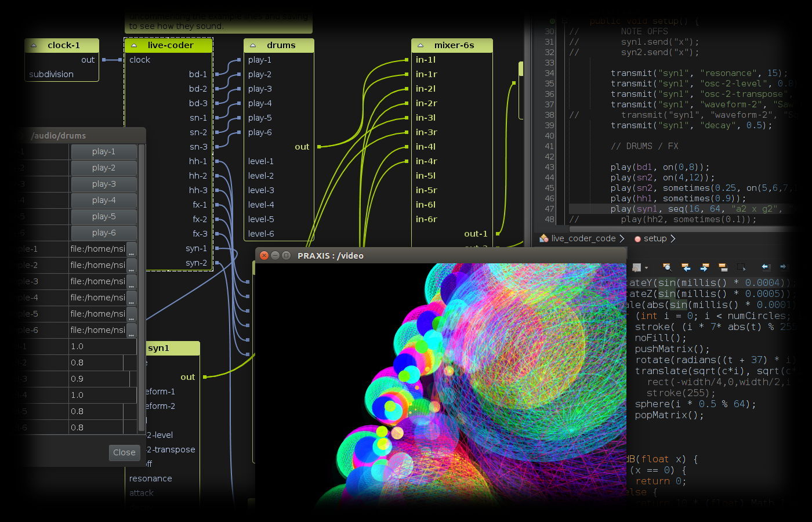Click the red setup method icon in breadcrumb
The height and width of the screenshot is (522, 812).
pos(637,239)
